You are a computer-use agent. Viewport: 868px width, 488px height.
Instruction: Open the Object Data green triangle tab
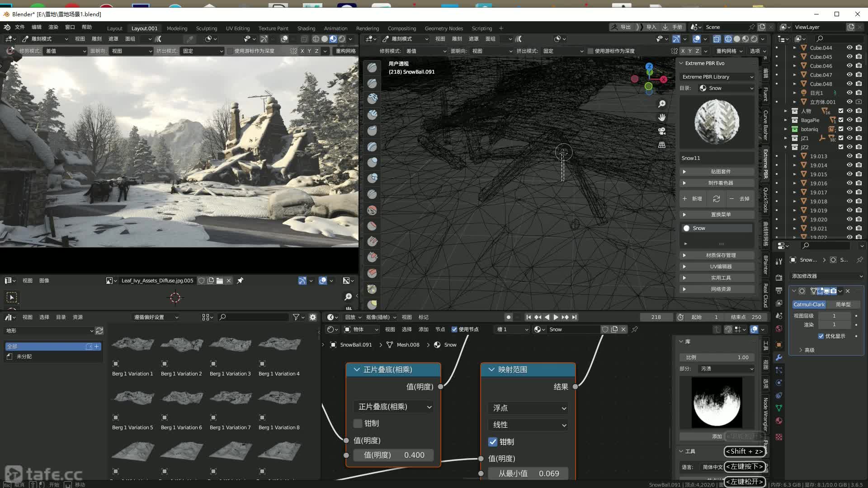click(x=779, y=408)
